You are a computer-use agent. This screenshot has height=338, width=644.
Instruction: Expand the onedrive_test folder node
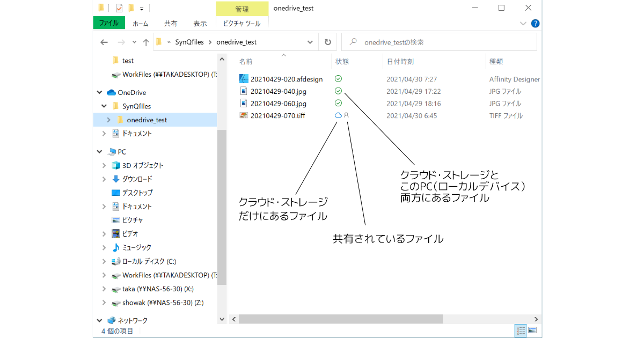click(109, 120)
